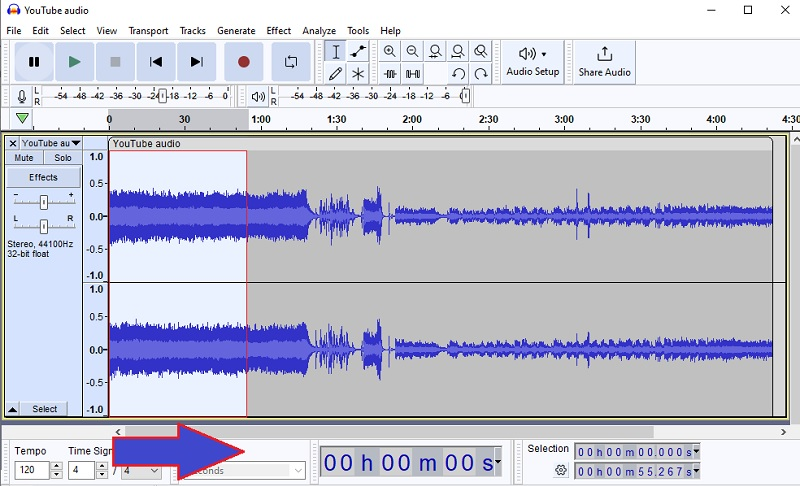Adjust the track gain slider
This screenshot has height=486, width=800.
click(44, 202)
